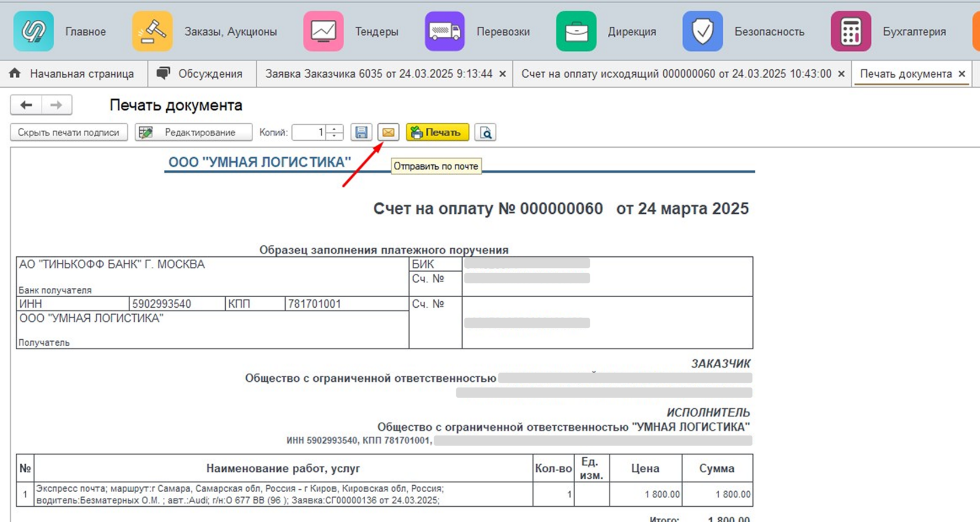Click the Перевозки menu label
The height and width of the screenshot is (522, 980).
(503, 32)
